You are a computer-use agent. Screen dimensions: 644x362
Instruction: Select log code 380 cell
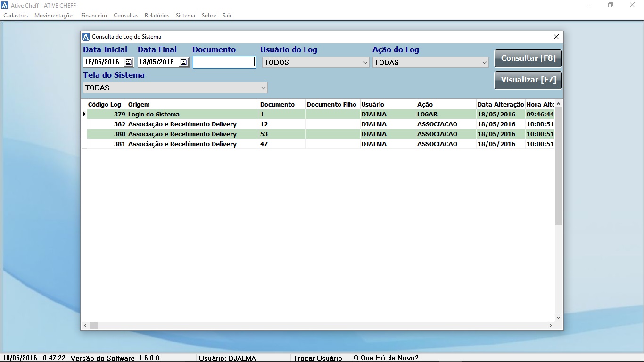point(107,134)
